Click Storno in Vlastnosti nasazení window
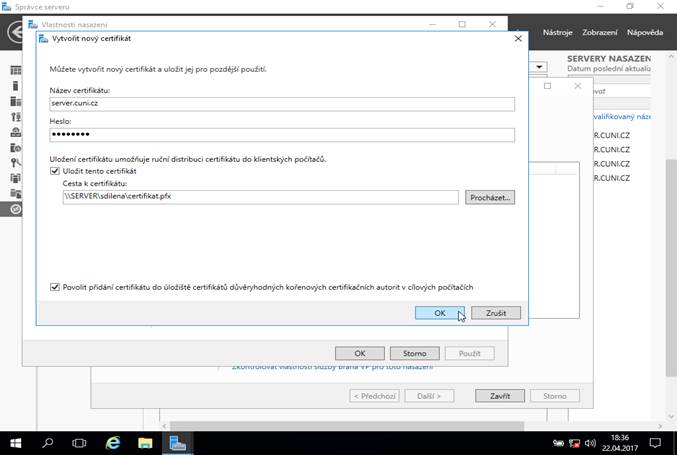This screenshot has width=677, height=455. pos(414,353)
